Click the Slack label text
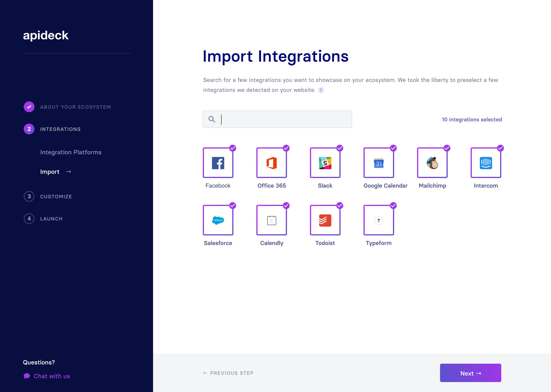The width and height of the screenshot is (551, 392). tap(325, 186)
